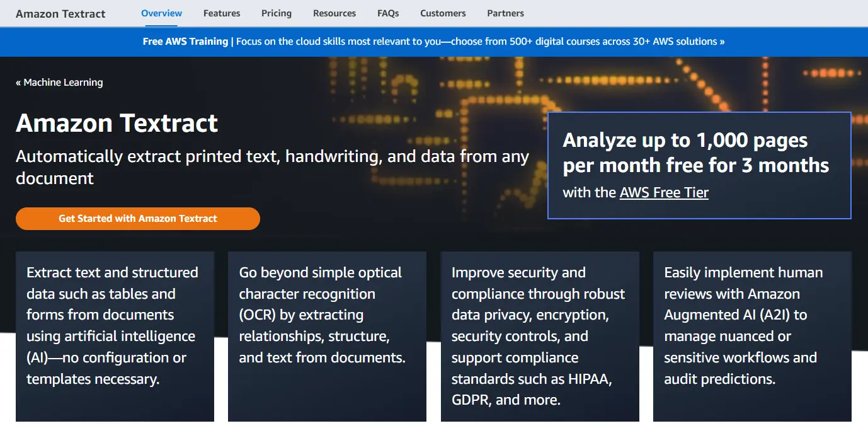Open the Features tab
Image resolution: width=868 pixels, height=433 pixels.
[x=222, y=13]
